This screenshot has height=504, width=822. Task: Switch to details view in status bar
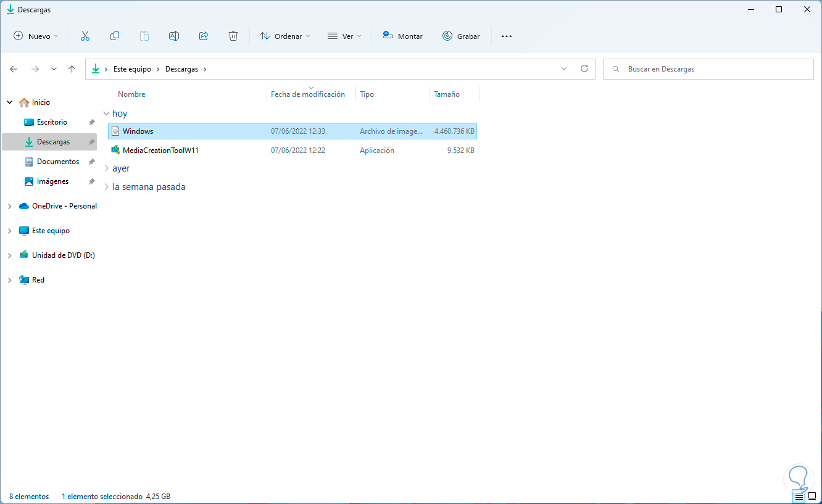click(x=799, y=496)
